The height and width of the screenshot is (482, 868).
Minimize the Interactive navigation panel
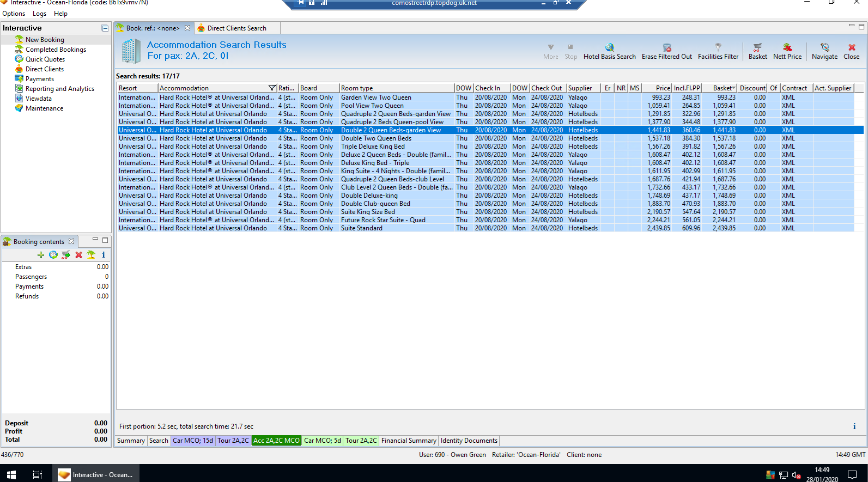point(105,28)
